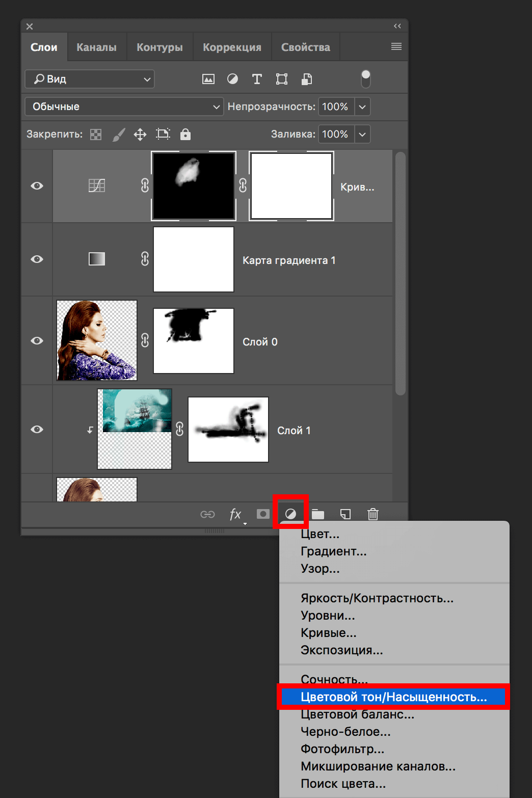Select the layer mask thumbnail of Слой 1
This screenshot has width=532, height=798.
pyautogui.click(x=228, y=430)
